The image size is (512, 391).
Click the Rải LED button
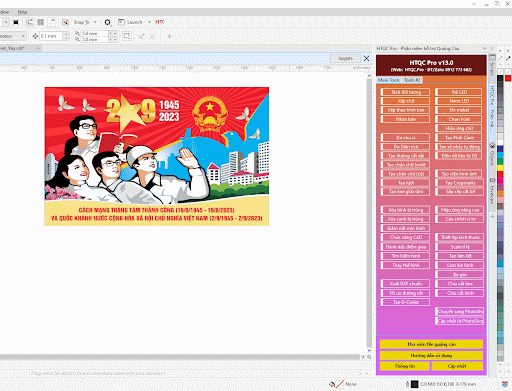click(x=459, y=92)
